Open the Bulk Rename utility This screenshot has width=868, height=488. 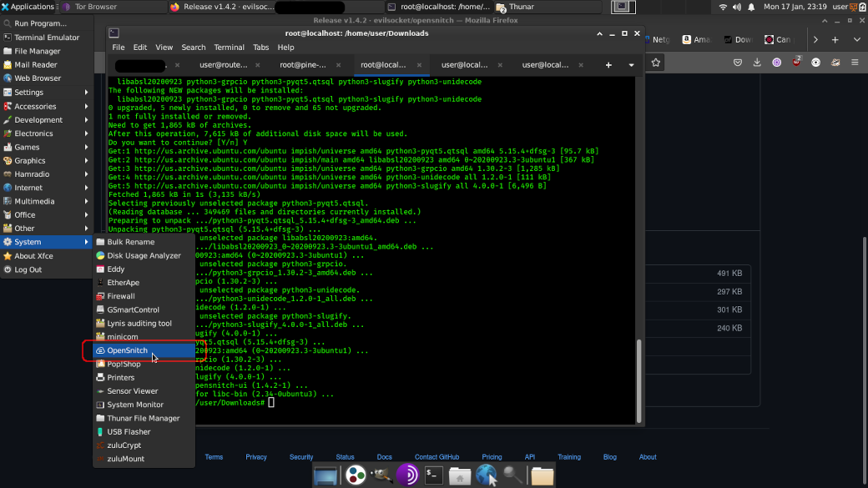(144, 242)
